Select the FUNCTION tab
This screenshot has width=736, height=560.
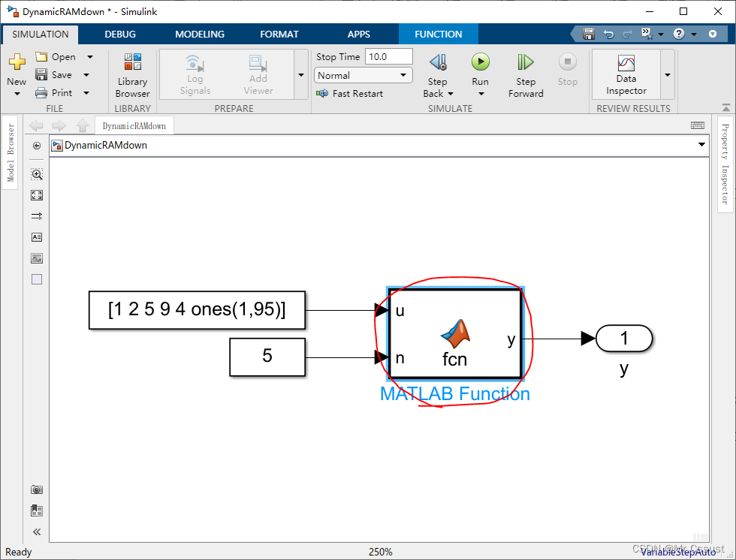coord(439,35)
